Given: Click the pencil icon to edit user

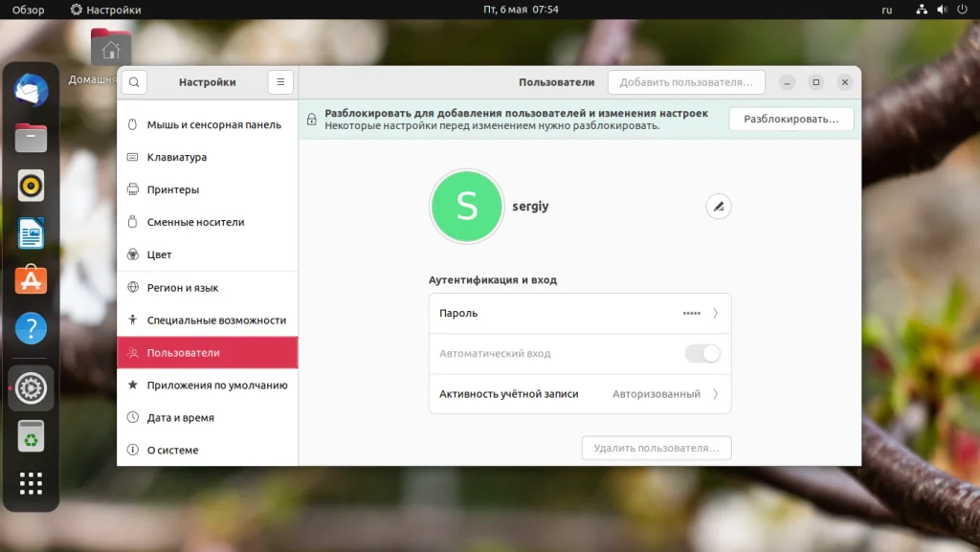Looking at the screenshot, I should pos(719,206).
